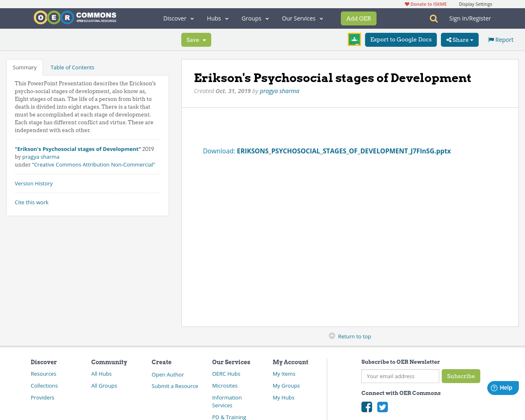Image resolution: width=525 pixels, height=420 pixels.
Task: Open the Open Author footer link
Action: point(168,374)
